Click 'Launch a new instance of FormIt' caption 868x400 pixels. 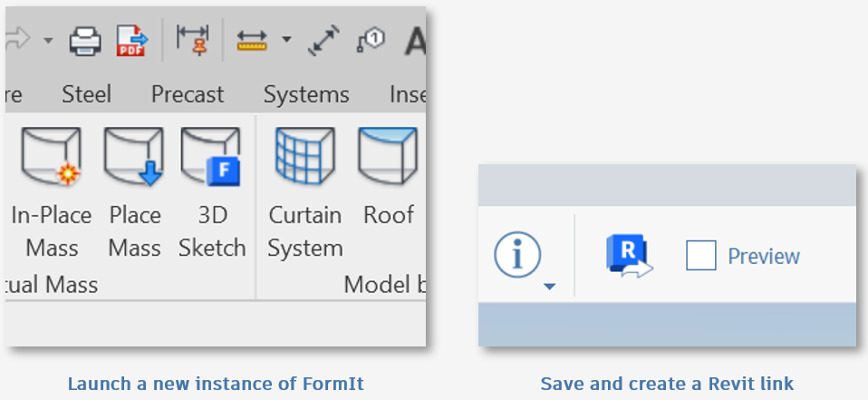click(x=216, y=384)
